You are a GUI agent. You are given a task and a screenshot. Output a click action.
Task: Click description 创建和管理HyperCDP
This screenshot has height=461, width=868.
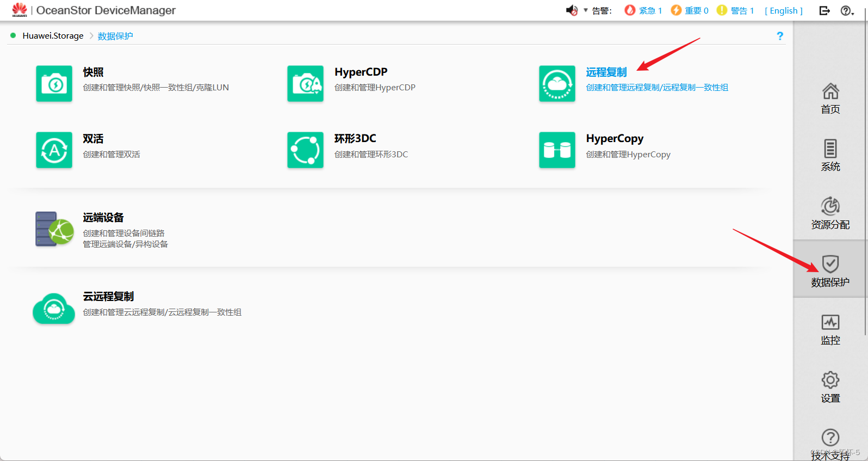375,88
